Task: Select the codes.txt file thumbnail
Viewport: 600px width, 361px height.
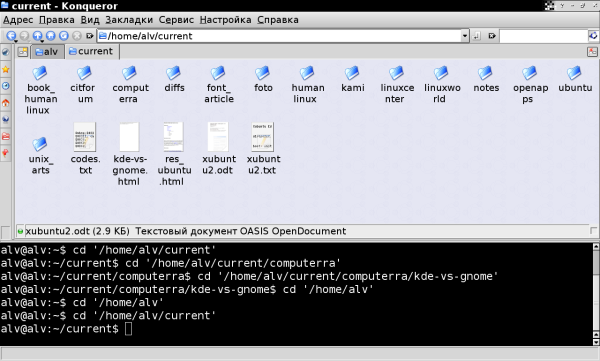Action: (x=85, y=137)
